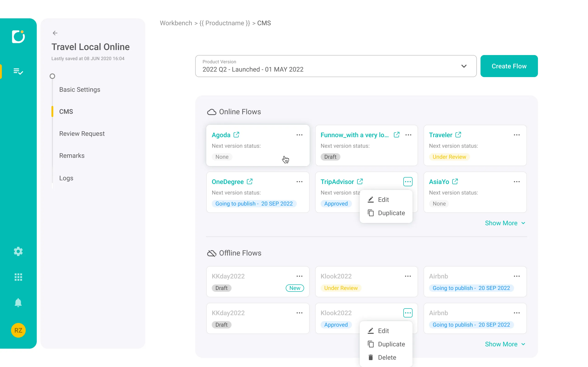Viewport: 588px width, 367px height.
Task: Open AsiaYo card's three-dot menu
Action: click(x=517, y=182)
